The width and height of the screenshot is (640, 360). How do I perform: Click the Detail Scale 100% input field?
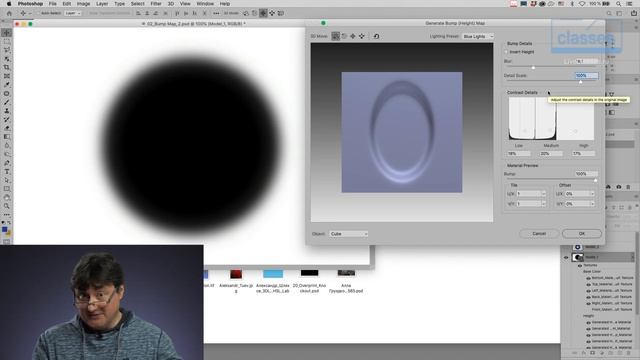tap(586, 76)
